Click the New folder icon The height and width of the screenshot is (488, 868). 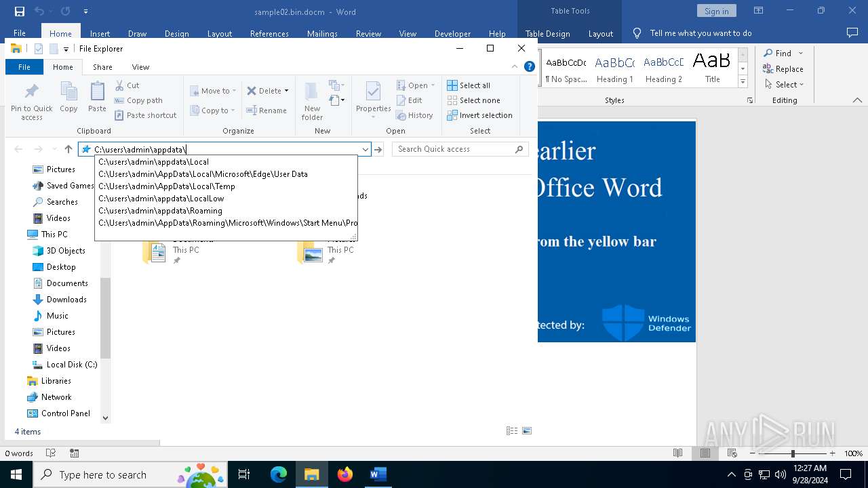tap(312, 91)
